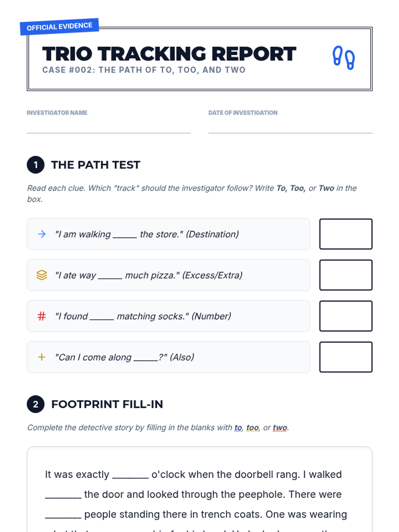Image resolution: width=399 pixels, height=532 pixels.
Task: Click the numbered circle 1 section badge
Action: click(x=36, y=165)
